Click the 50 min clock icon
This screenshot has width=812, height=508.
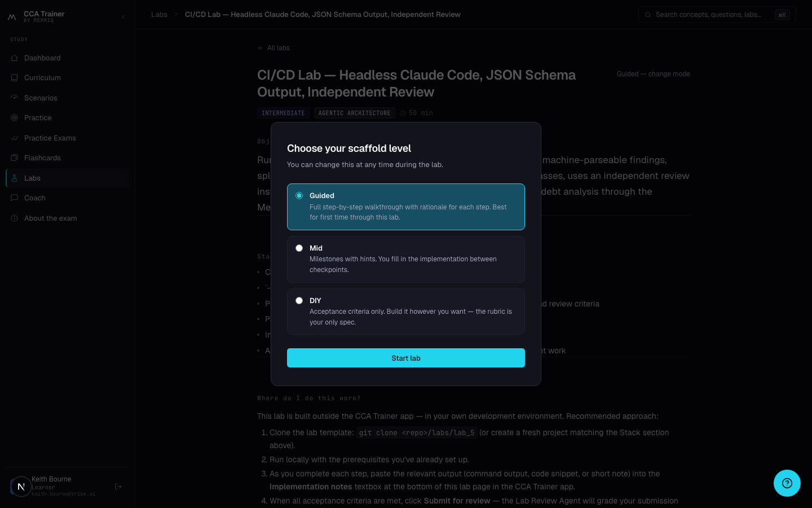coord(403,113)
